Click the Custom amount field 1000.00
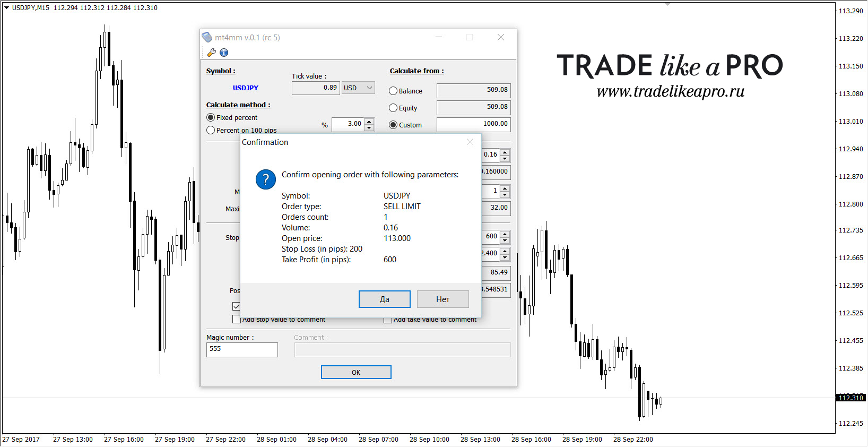This screenshot has width=868, height=447. (x=474, y=124)
